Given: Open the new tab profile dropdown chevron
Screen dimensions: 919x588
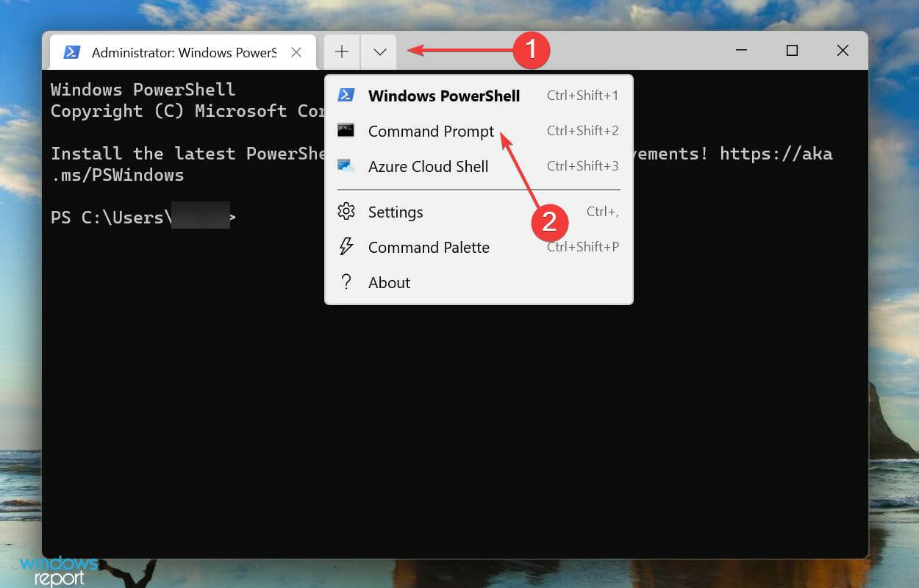Looking at the screenshot, I should click(x=379, y=51).
